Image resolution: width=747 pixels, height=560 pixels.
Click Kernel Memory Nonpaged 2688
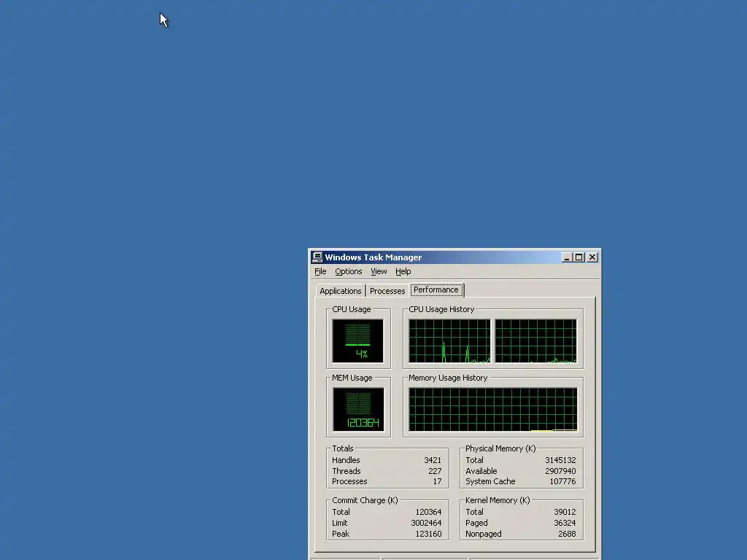click(567, 534)
